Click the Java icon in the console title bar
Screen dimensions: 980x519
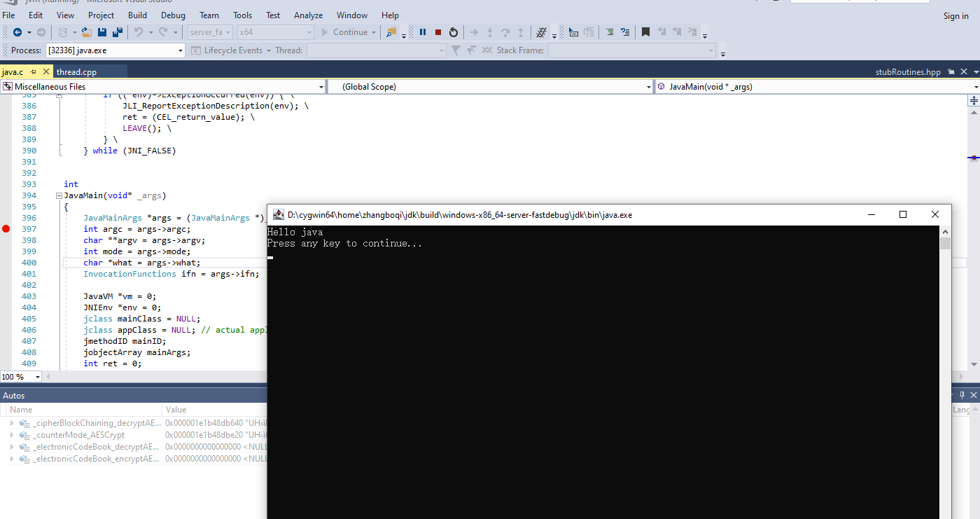pos(278,215)
